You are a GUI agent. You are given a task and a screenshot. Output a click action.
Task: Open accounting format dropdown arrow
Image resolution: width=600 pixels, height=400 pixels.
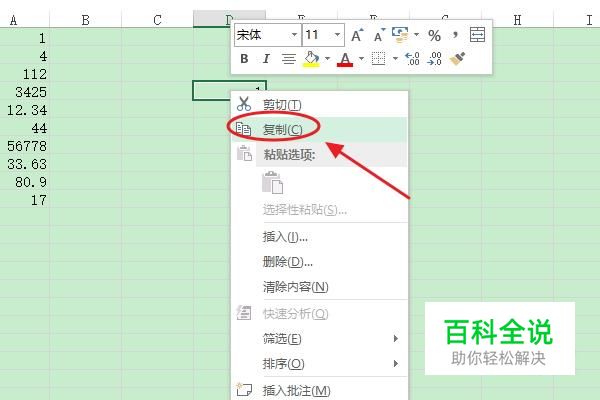pos(416,35)
